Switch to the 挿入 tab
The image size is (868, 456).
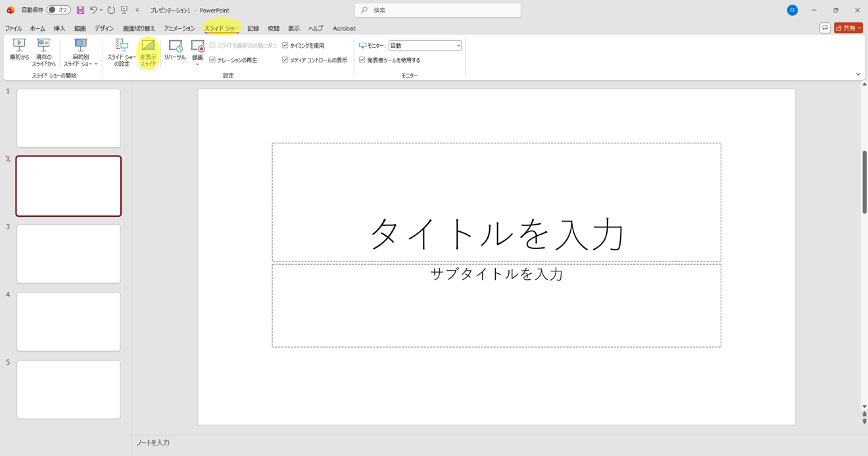(59, 28)
